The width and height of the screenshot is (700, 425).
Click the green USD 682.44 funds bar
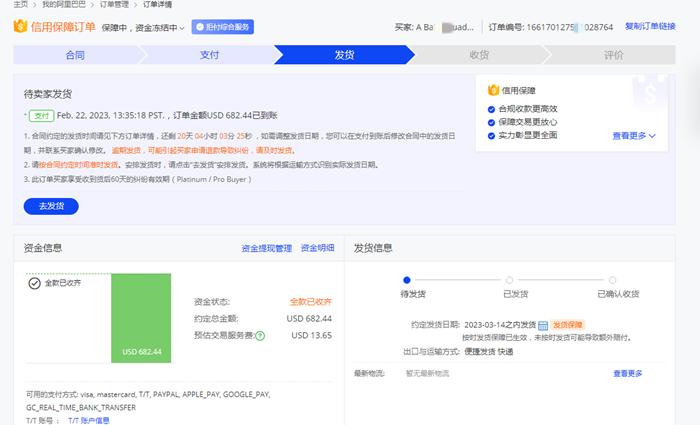click(x=143, y=317)
